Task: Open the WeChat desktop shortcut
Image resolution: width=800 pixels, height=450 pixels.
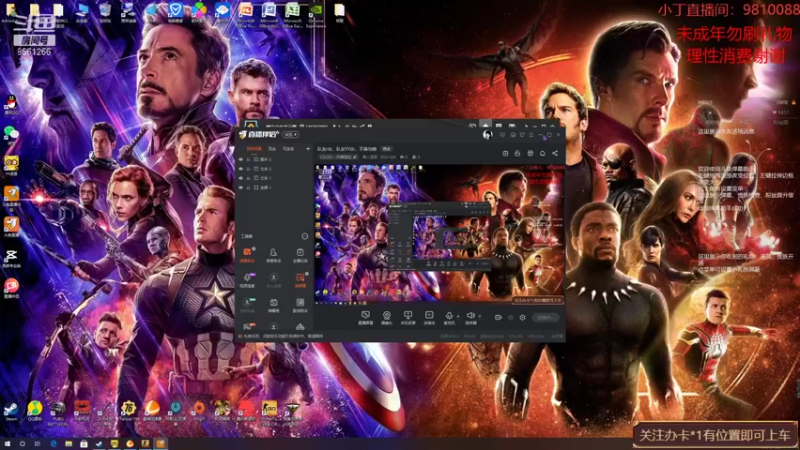Action: [11, 134]
